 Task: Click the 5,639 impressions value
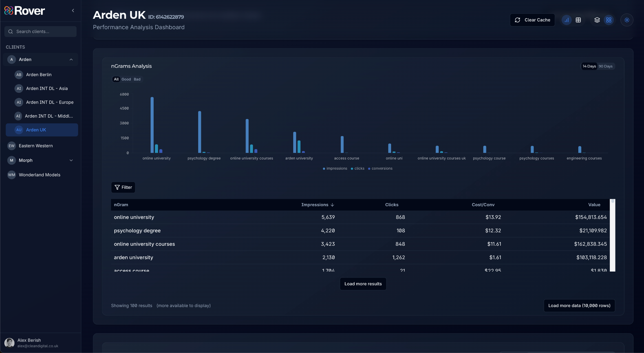point(328,217)
